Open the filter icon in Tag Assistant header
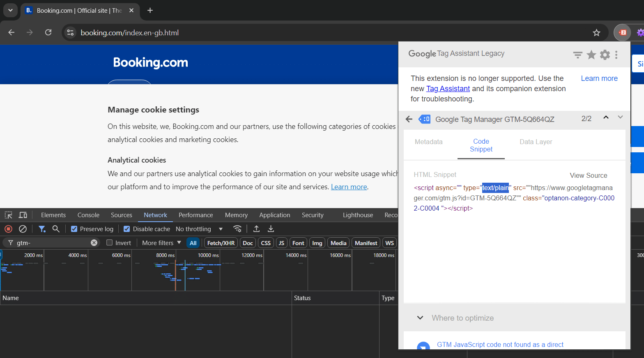 pos(577,55)
